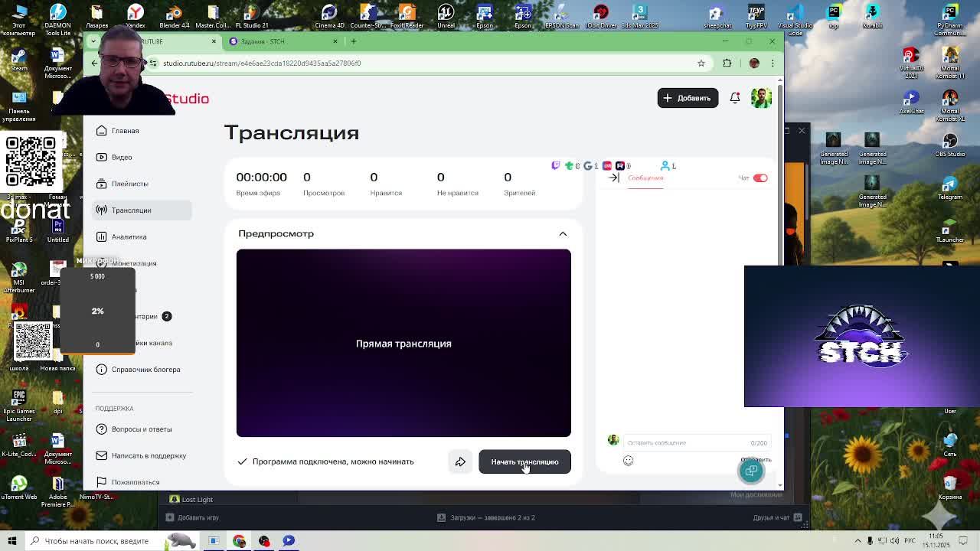The height and width of the screenshot is (551, 980).
Task: Open the Cinema 4D desktop shortcut
Action: coord(330,16)
